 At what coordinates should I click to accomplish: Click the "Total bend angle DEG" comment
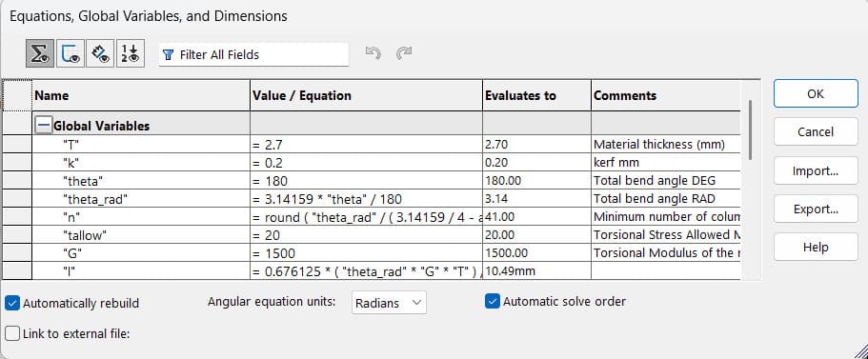665,180
